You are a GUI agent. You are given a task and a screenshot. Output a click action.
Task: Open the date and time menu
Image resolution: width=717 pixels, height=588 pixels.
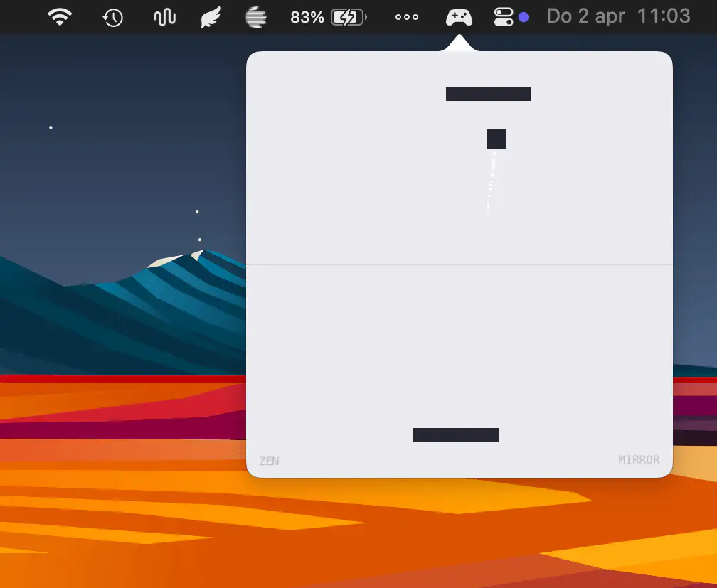click(618, 16)
